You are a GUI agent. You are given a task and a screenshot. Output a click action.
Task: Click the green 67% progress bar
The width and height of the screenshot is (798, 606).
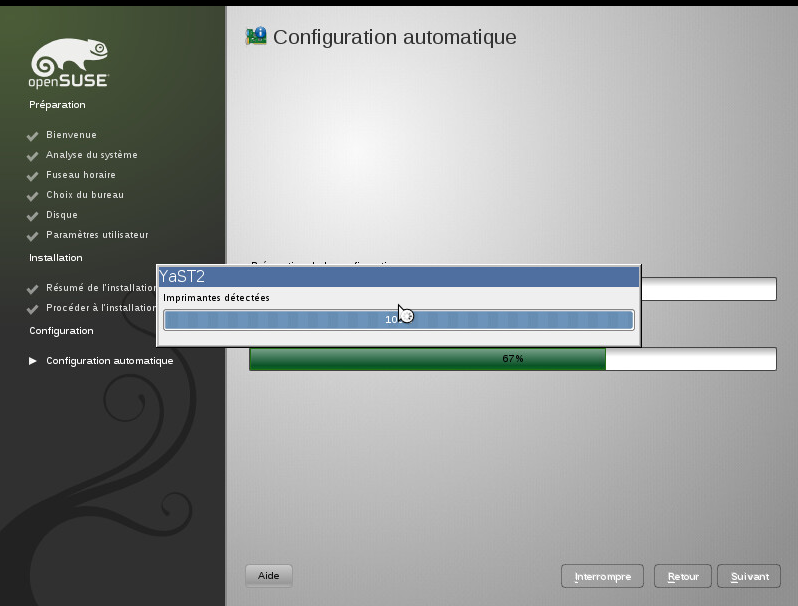[512, 359]
